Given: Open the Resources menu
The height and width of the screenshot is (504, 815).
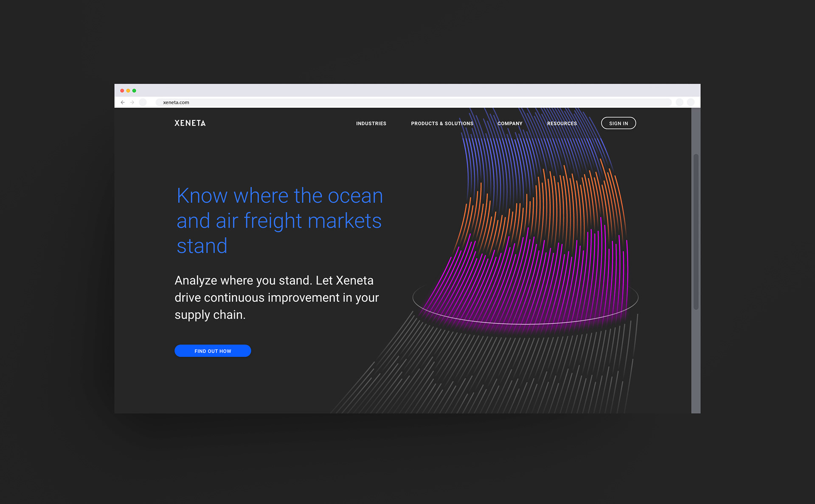Looking at the screenshot, I should point(562,123).
